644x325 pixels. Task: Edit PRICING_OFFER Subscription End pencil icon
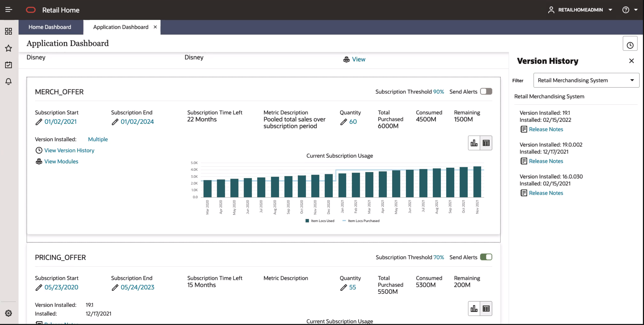click(x=115, y=287)
